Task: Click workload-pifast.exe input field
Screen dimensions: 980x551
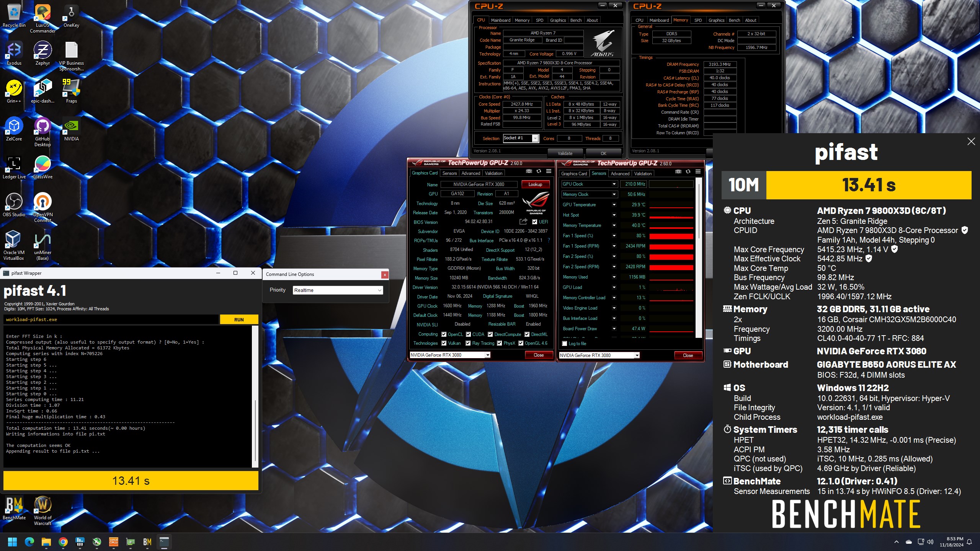Action: click(111, 320)
